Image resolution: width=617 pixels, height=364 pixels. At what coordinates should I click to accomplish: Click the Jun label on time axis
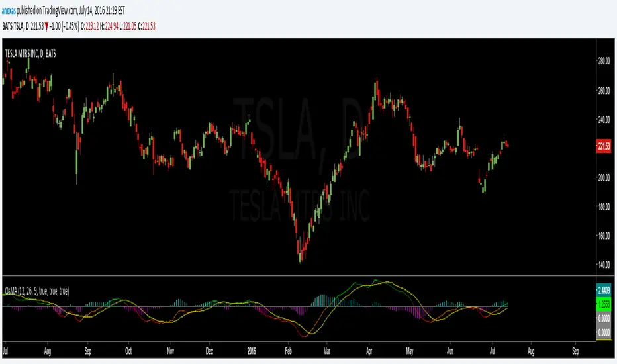point(450,351)
